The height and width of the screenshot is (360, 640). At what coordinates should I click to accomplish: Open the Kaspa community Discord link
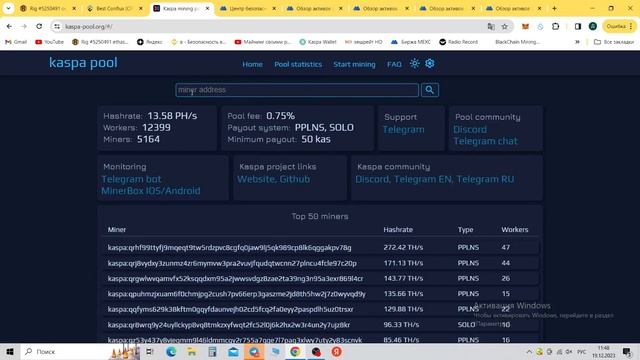click(372, 179)
